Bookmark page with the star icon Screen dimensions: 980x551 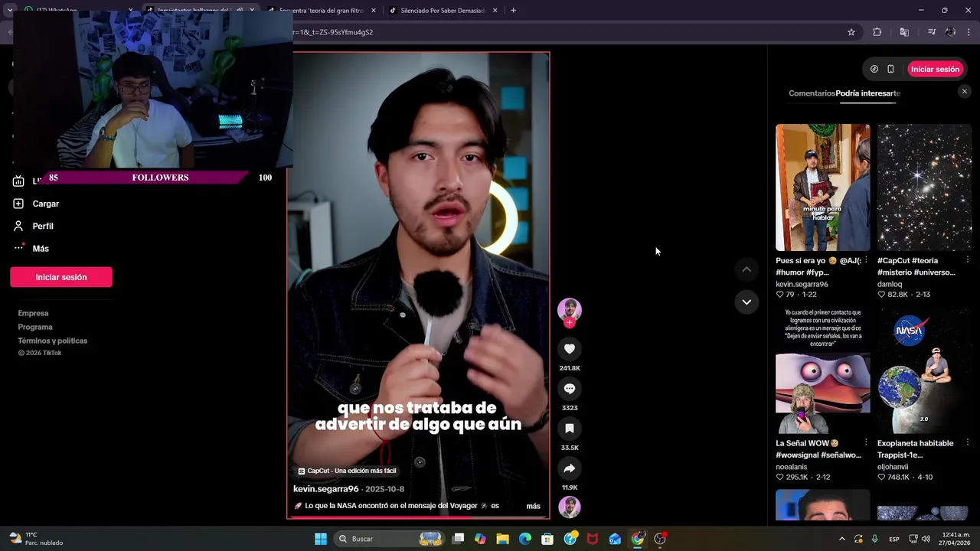[851, 32]
